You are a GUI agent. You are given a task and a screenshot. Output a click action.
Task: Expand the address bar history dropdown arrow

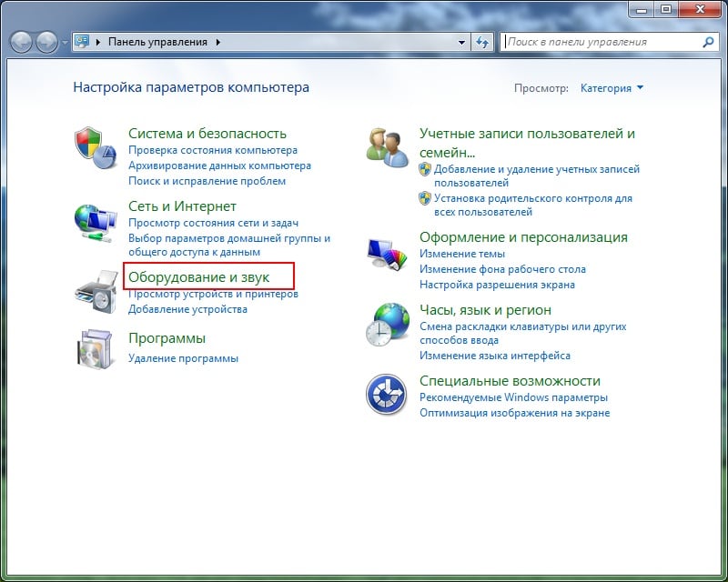pos(461,42)
